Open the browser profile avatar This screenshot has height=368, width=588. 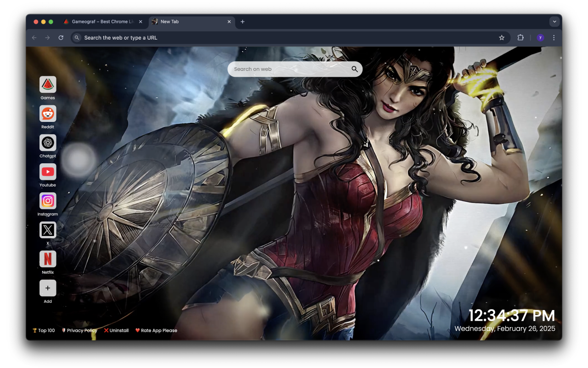click(540, 37)
